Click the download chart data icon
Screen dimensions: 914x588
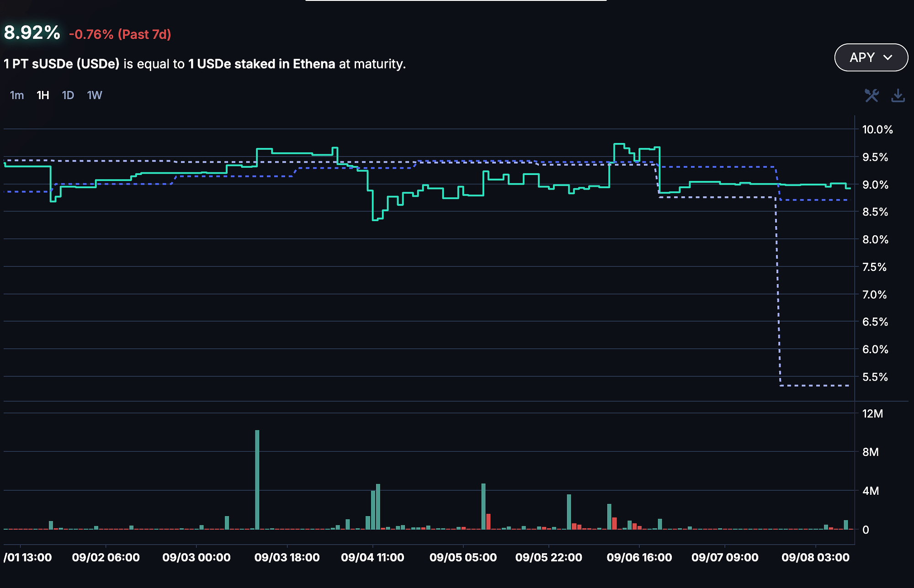tap(898, 95)
